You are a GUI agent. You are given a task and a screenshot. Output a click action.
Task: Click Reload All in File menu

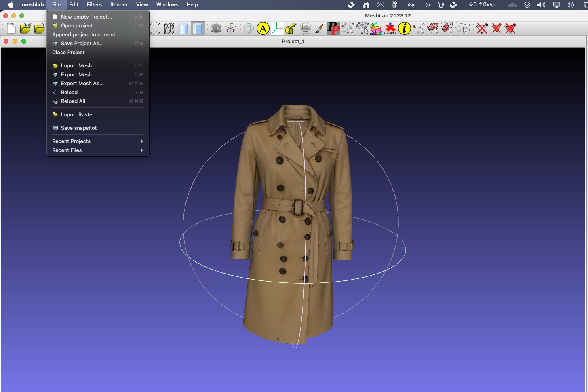coord(98,101)
